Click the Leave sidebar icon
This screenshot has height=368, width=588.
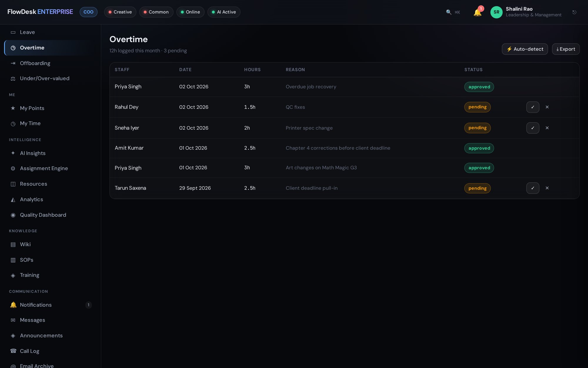13,32
